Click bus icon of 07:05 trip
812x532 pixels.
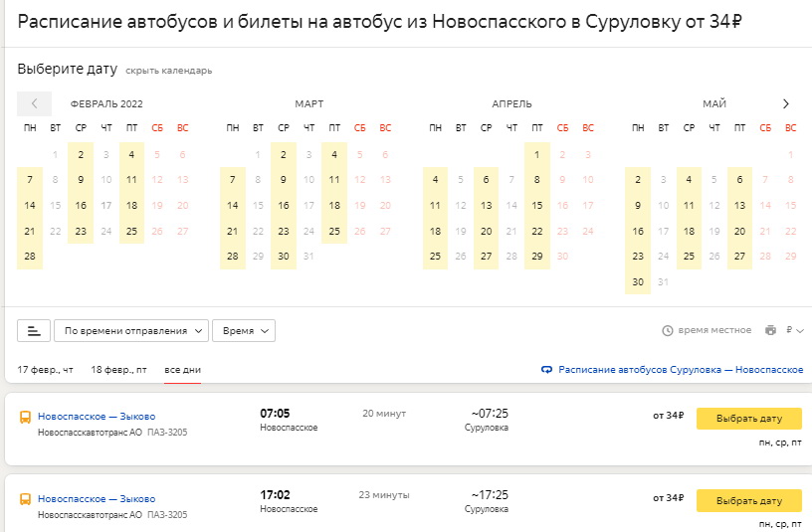click(x=25, y=417)
